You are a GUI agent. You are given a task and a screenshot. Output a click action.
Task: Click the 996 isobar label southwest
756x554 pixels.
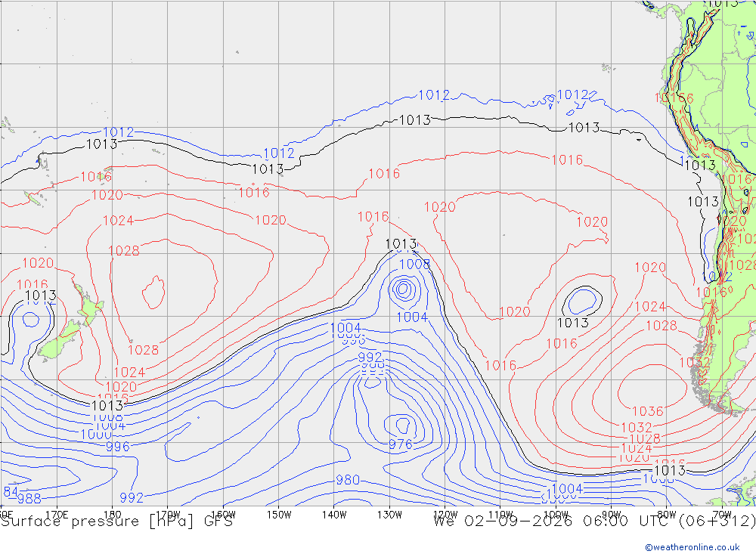[x=118, y=447]
